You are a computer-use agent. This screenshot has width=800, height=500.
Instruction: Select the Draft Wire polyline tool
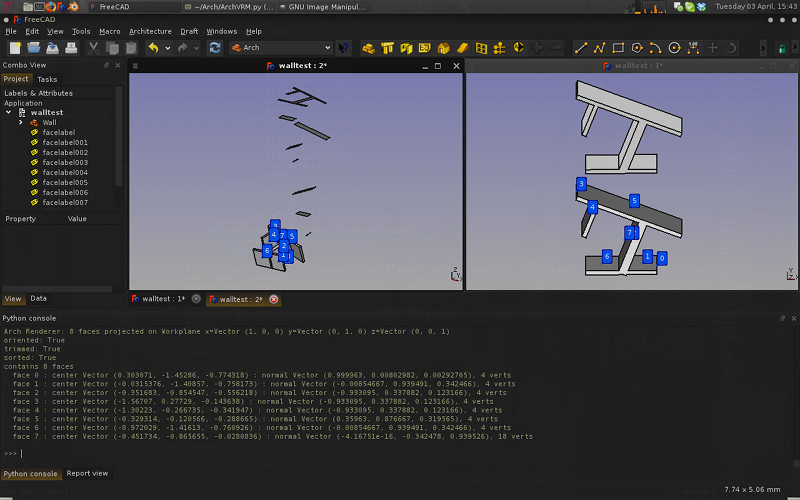599,48
